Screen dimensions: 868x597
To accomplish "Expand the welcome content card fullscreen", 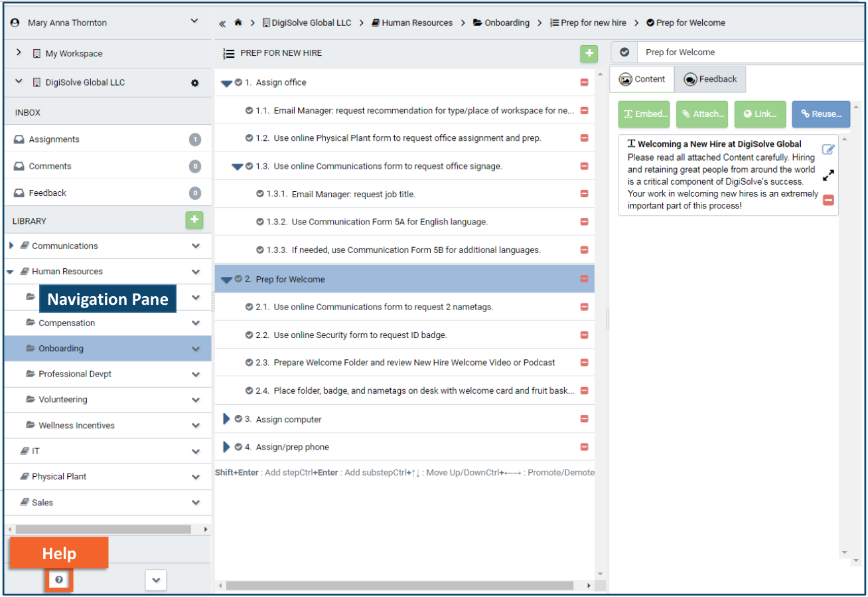I will pyautogui.click(x=828, y=175).
